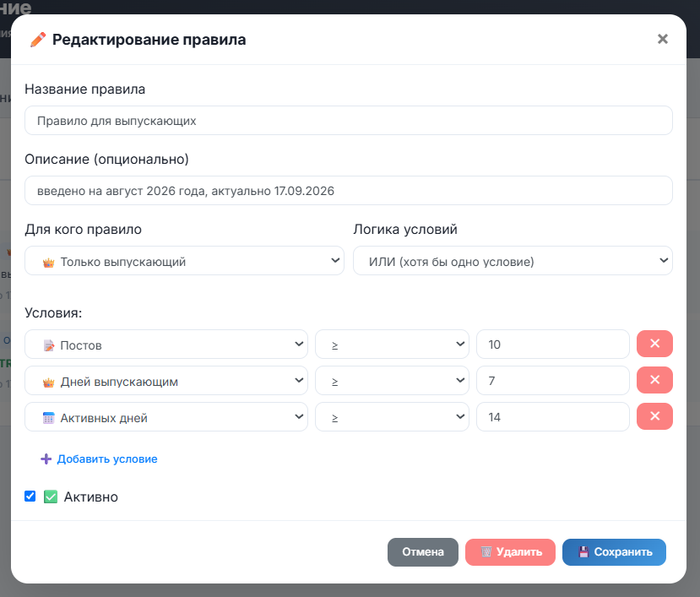Click the 'Условия:' label
Image resolution: width=700 pixels, height=597 pixels.
[53, 312]
